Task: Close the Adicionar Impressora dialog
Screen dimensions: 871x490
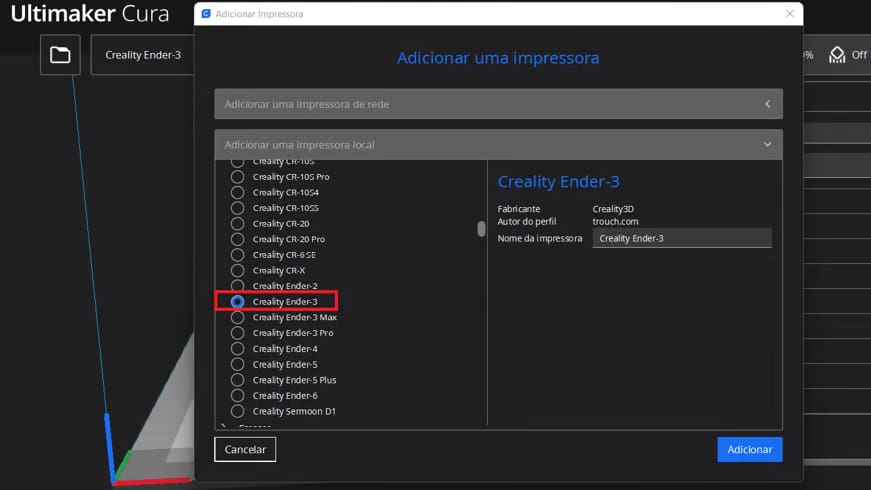Action: 790,14
